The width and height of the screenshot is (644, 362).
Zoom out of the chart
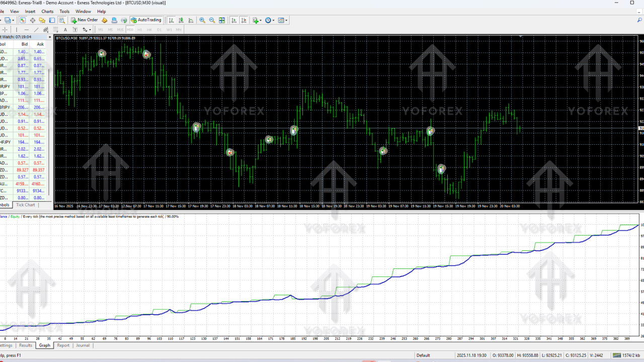(212, 20)
